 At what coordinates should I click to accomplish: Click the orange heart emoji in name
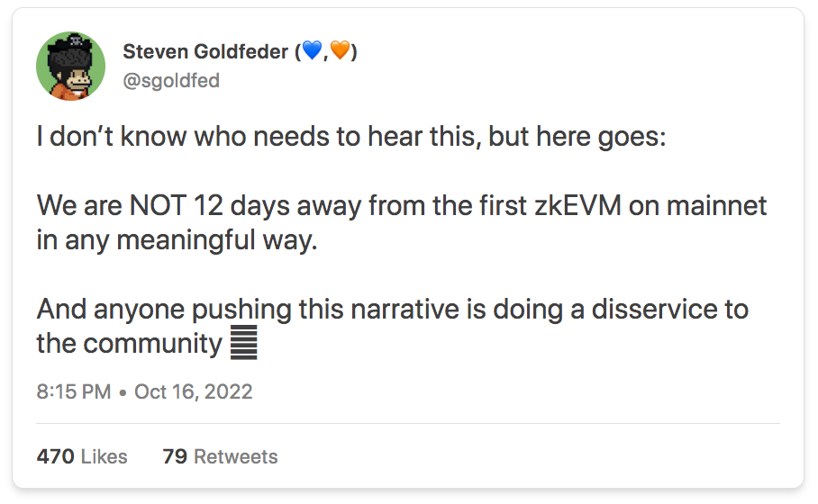[341, 51]
